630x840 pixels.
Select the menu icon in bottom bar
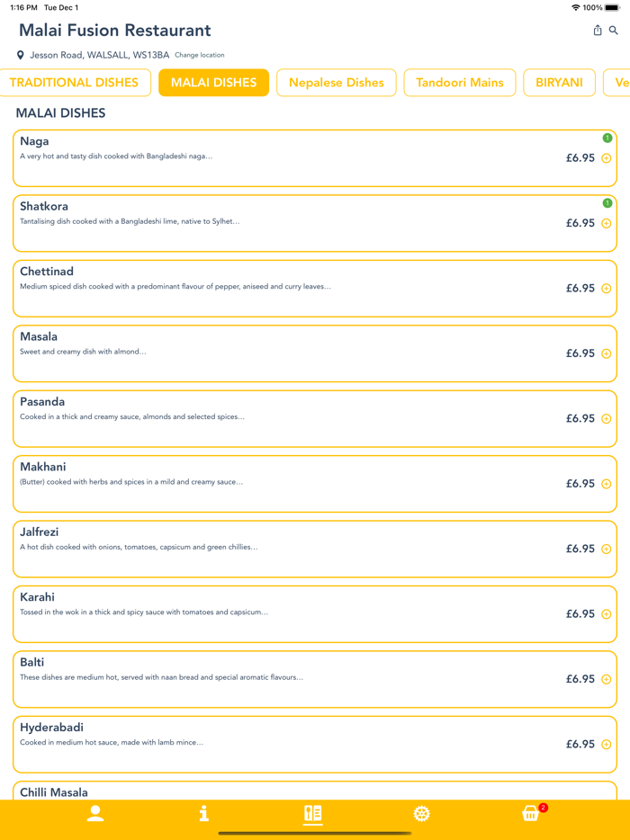coord(313,814)
